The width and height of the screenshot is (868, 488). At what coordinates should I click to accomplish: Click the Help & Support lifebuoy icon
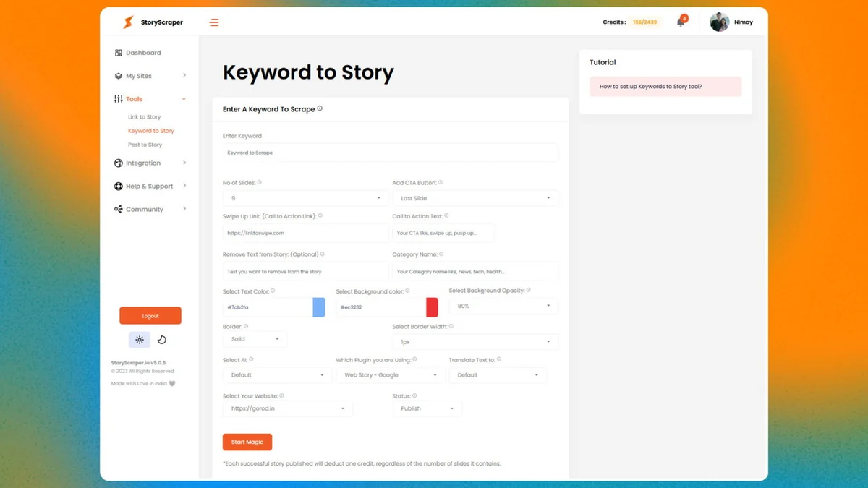coord(119,187)
